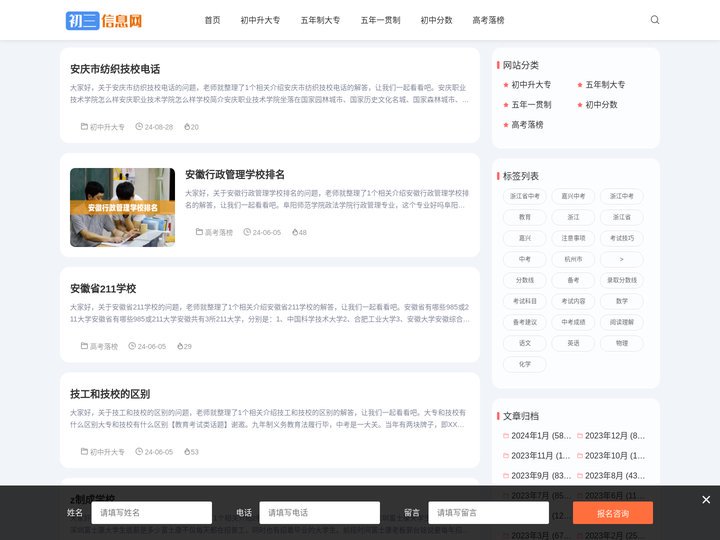Click folder icon beside 2023年11月 archive
Viewport: 720px width, 540px height.
pyautogui.click(x=506, y=456)
